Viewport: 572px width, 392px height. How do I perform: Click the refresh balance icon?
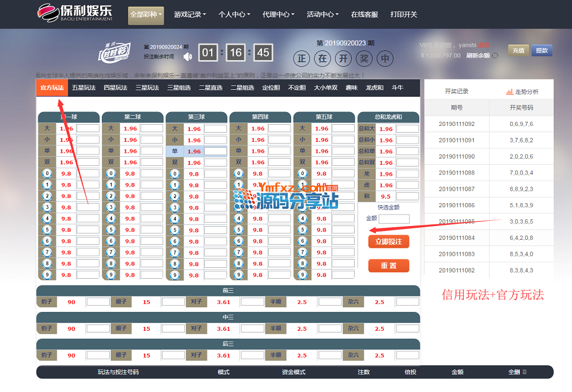coord(495,56)
